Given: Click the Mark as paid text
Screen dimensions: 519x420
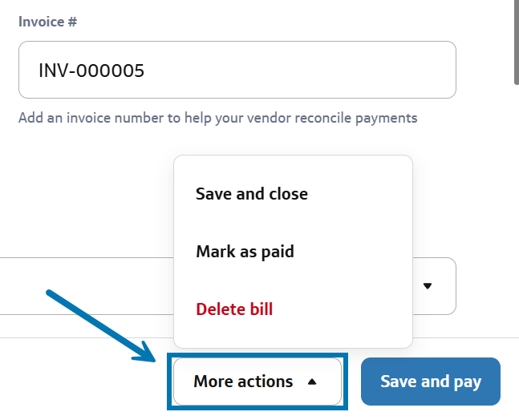Looking at the screenshot, I should pyautogui.click(x=245, y=252).
